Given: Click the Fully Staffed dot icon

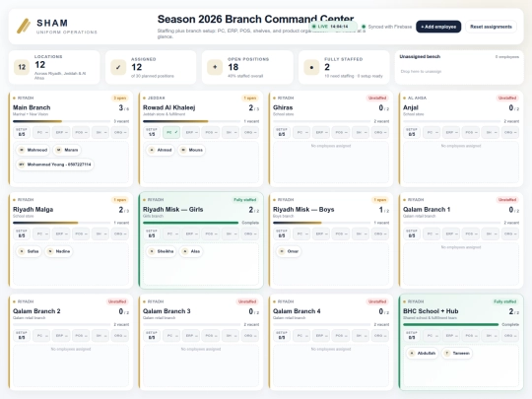Looking at the screenshot, I should point(311,67).
